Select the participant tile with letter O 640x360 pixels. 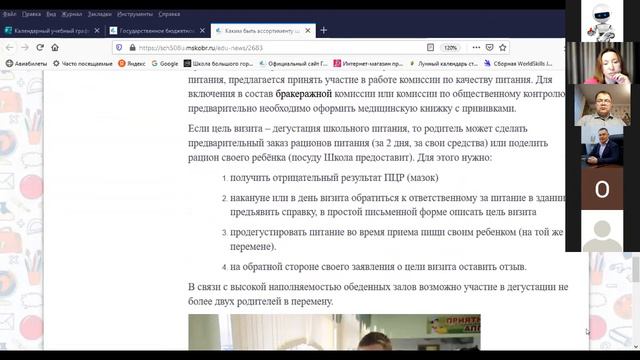tap(602, 189)
